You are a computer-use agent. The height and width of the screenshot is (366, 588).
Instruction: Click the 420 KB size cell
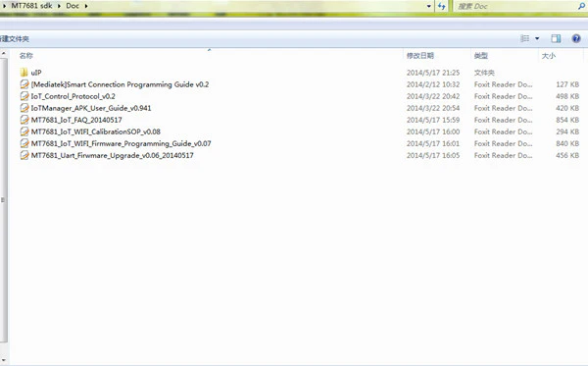click(567, 108)
